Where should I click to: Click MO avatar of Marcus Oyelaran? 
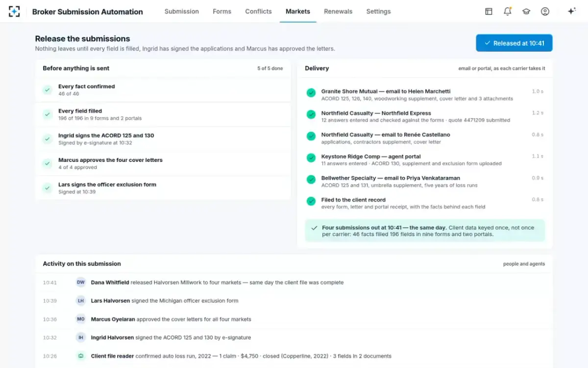tap(81, 319)
